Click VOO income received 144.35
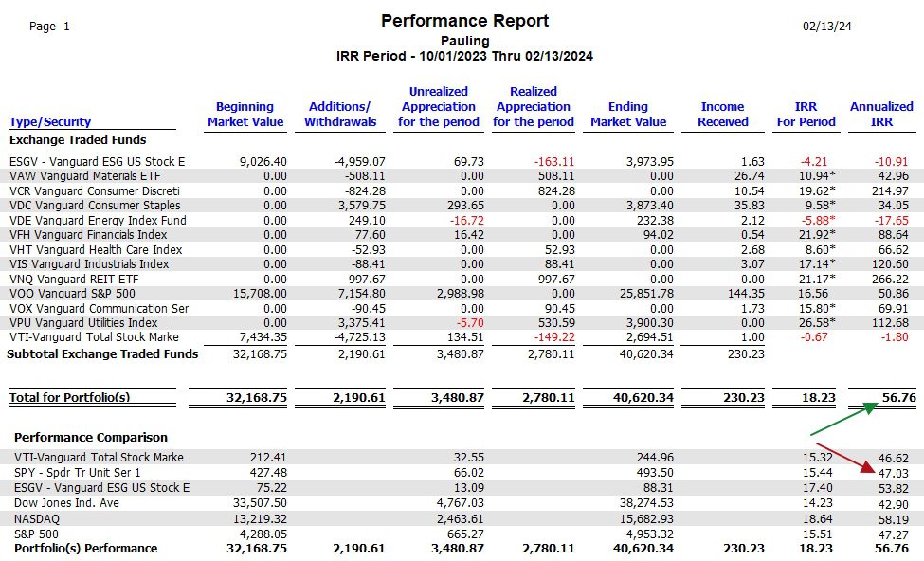This screenshot has width=924, height=561. click(746, 294)
